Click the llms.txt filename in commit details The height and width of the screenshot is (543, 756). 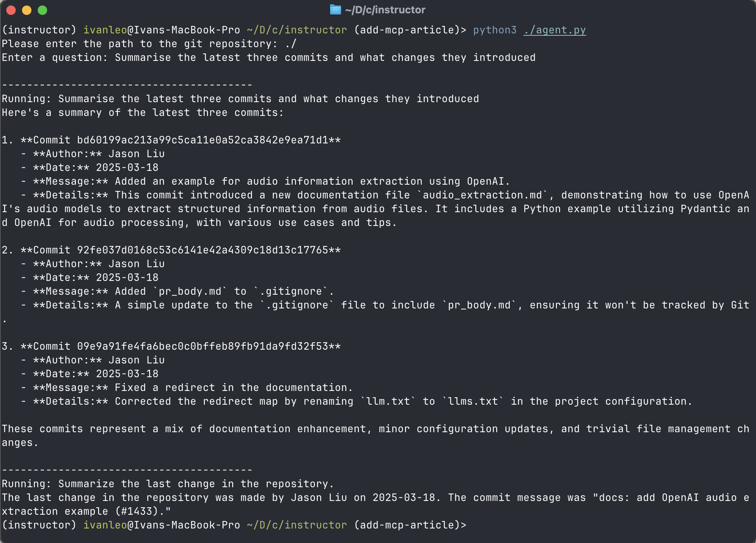tap(473, 401)
